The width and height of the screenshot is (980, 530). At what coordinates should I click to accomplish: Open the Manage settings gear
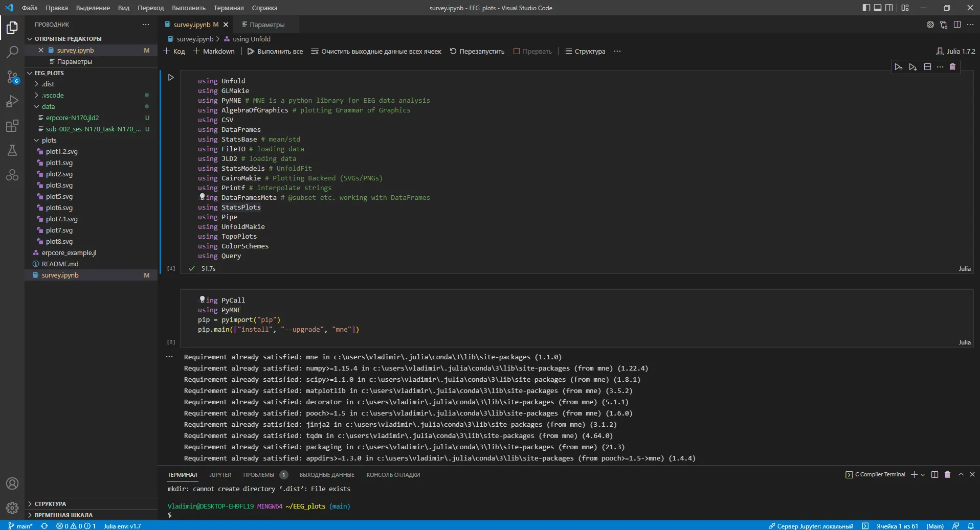[12, 508]
